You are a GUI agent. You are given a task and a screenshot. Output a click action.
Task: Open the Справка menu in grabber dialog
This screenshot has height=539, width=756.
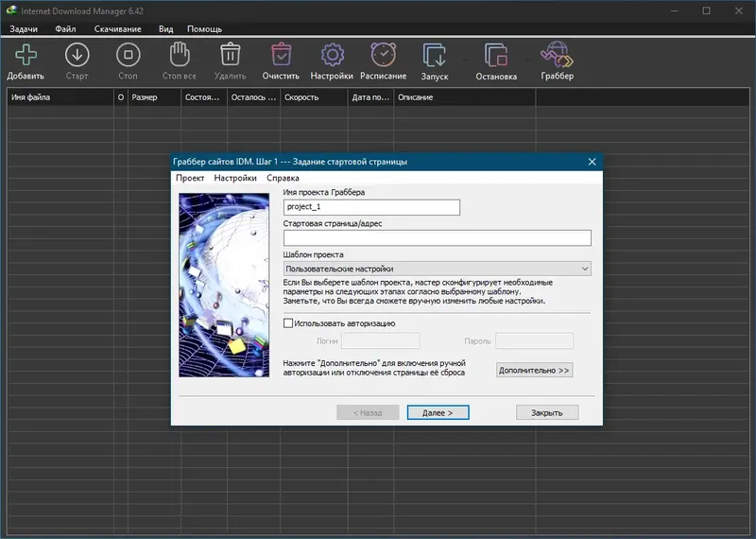283,178
